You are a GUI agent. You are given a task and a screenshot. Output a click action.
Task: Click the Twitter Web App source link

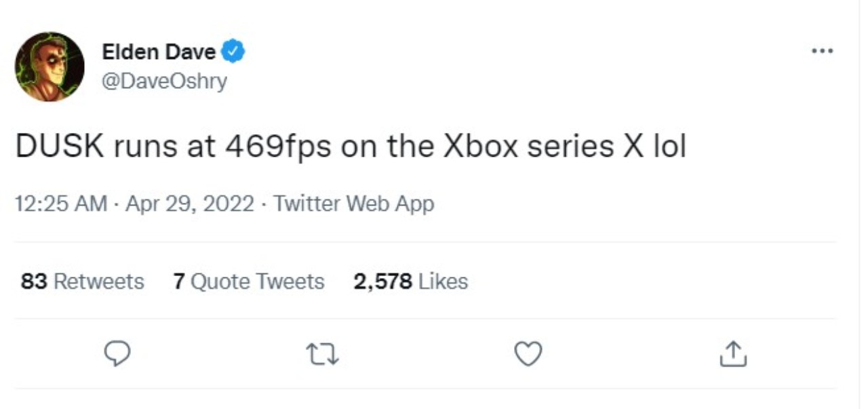[x=353, y=203]
